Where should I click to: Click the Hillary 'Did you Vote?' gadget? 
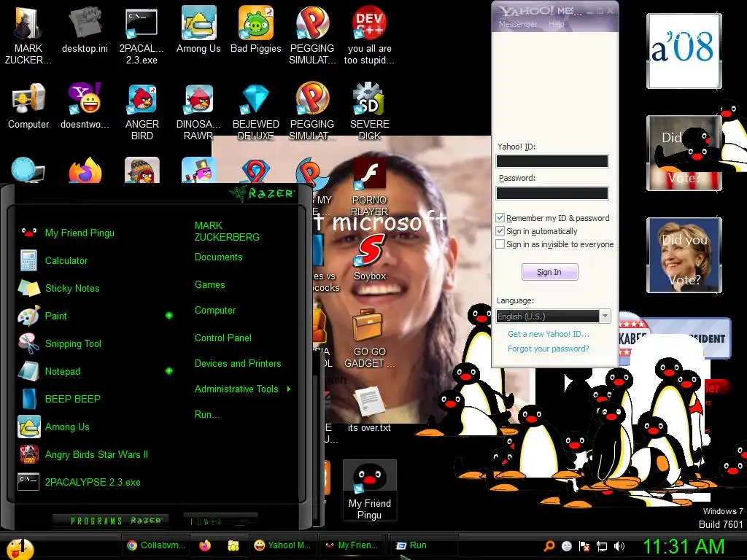pyautogui.click(x=684, y=255)
